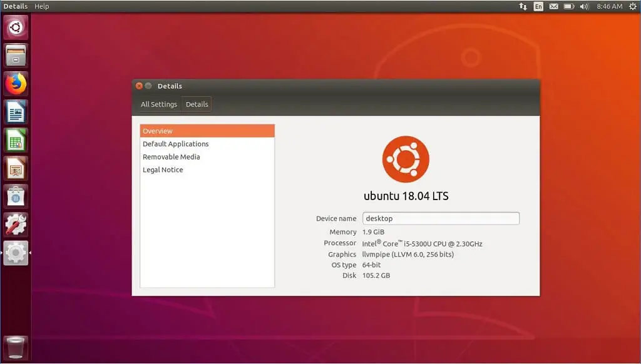Open the wrench-and-gear system tools icon
641x364 pixels.
16,225
